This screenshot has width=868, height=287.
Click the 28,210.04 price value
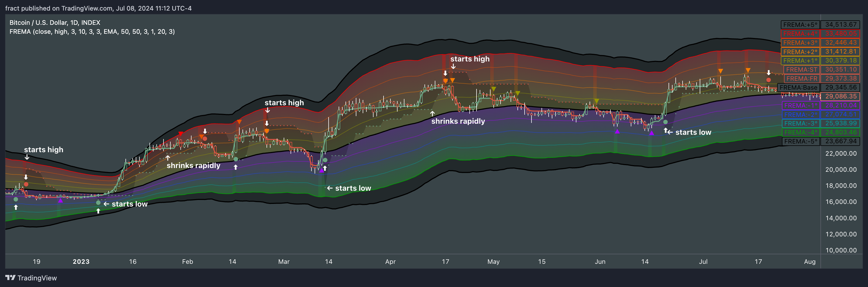[841, 105]
